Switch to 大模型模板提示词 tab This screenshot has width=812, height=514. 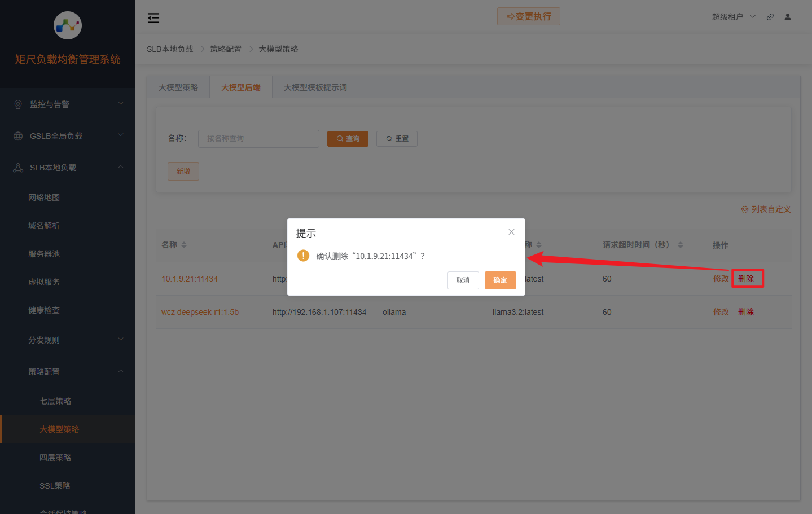coord(315,87)
